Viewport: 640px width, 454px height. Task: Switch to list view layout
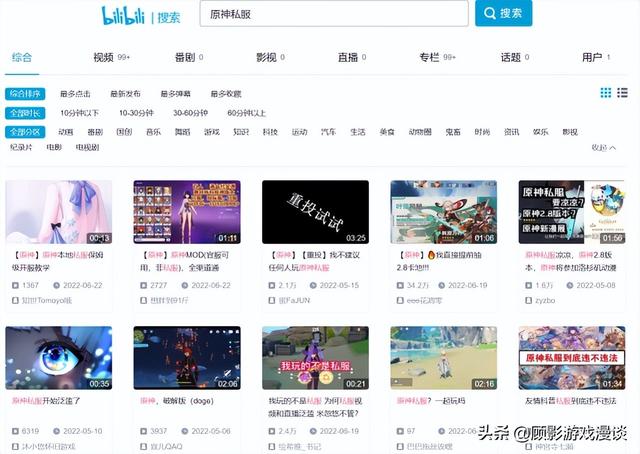[x=625, y=93]
